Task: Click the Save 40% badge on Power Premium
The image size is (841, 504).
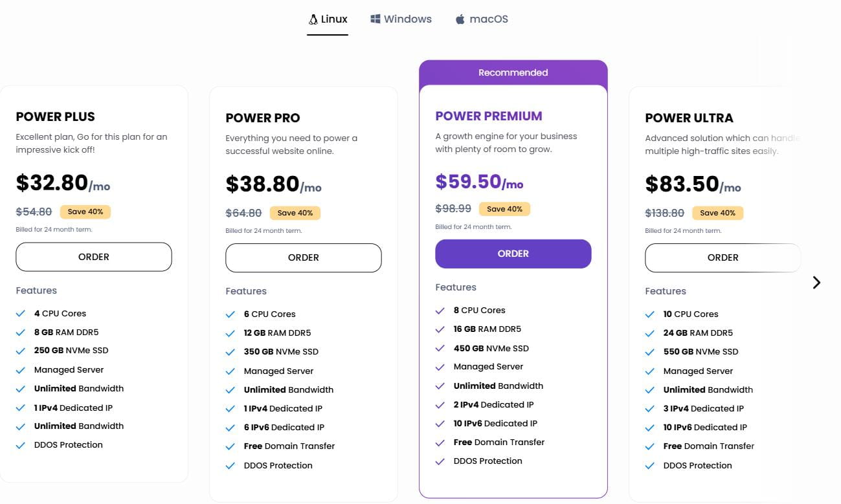Action: coord(504,208)
